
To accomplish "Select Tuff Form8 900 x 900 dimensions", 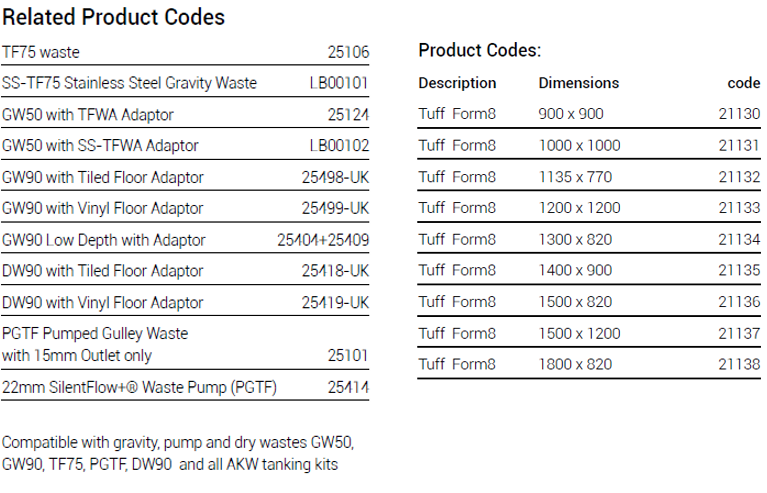I will click(571, 114).
